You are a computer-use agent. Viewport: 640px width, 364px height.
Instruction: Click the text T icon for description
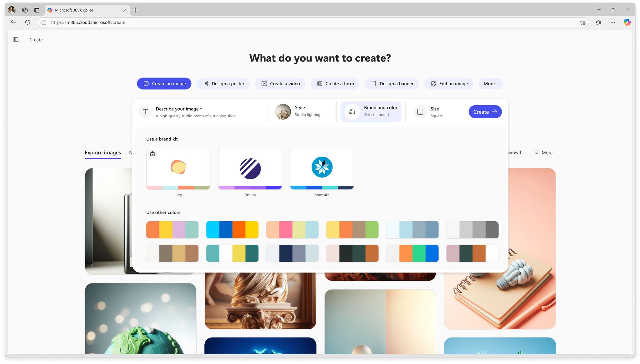[145, 112]
